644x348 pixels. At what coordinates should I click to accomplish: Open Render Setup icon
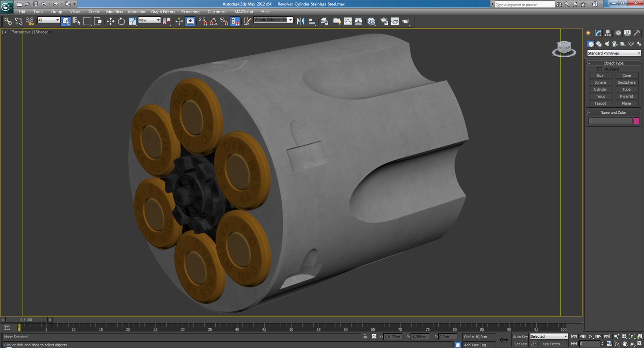click(x=384, y=21)
